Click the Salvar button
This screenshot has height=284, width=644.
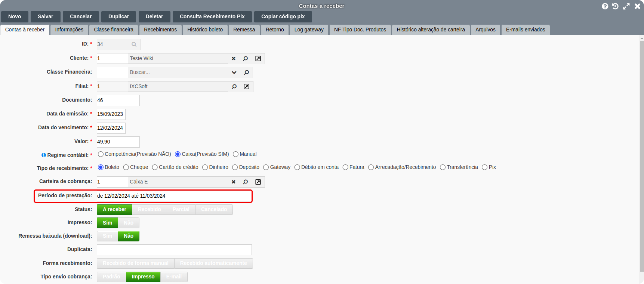46,16
